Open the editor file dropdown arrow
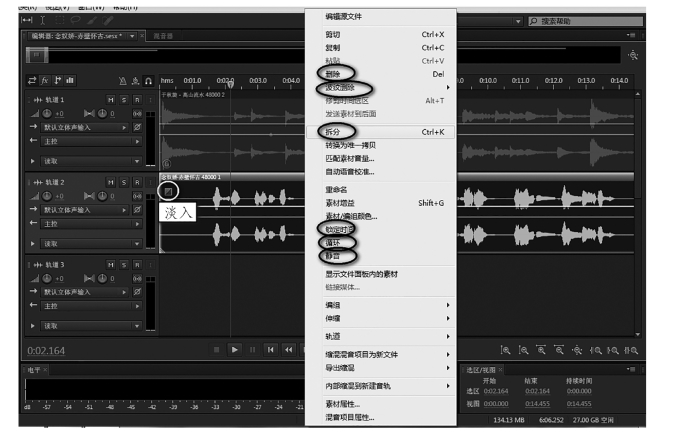The image size is (684, 435). click(x=132, y=36)
